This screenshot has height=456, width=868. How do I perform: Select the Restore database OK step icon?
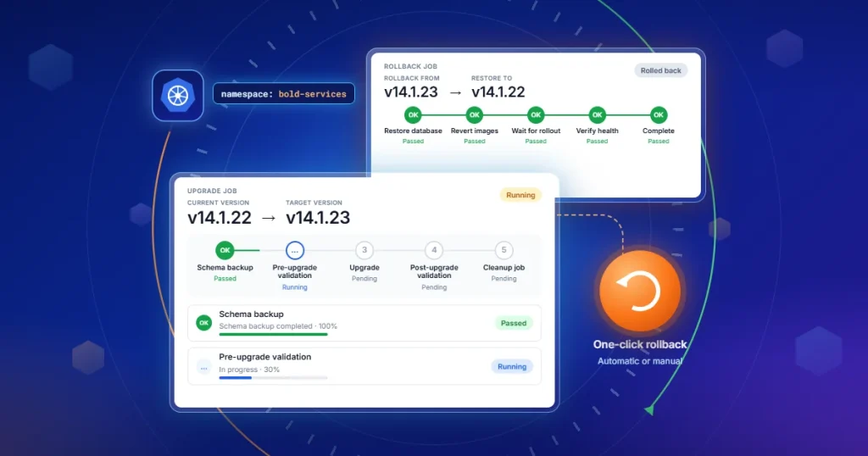point(413,114)
